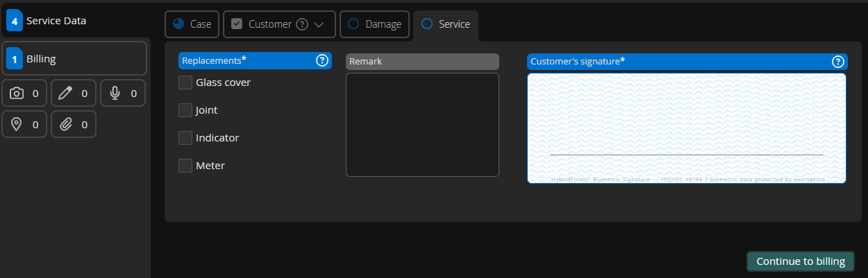Click the pencil sketch attachment icon
The width and height of the screenshot is (868, 278).
pyautogui.click(x=66, y=93)
